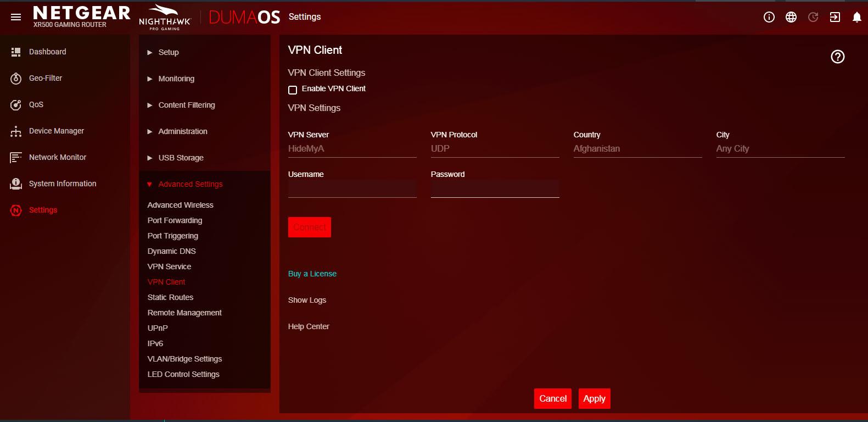Screen dimensions: 868x422
Task: Open Port Triggering settings
Action: [172, 236]
